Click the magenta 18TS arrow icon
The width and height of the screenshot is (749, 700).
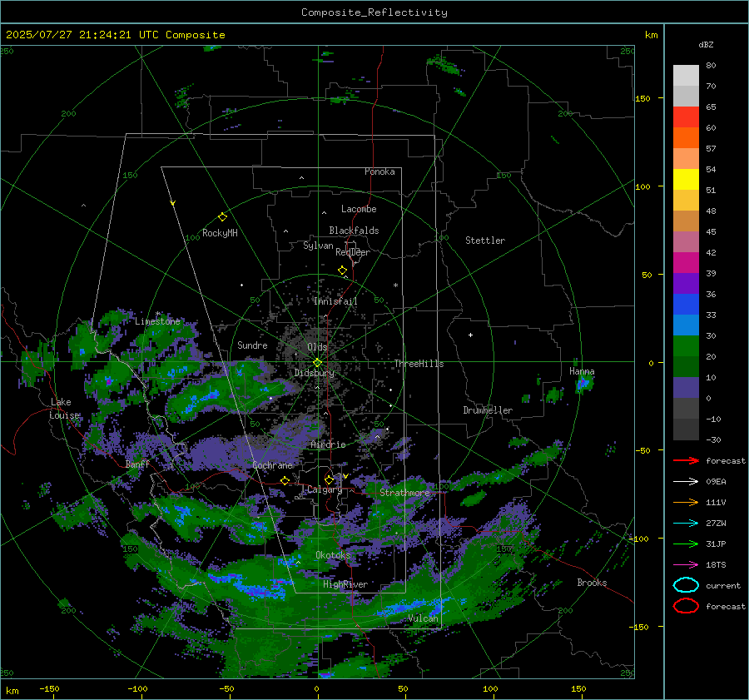(686, 565)
